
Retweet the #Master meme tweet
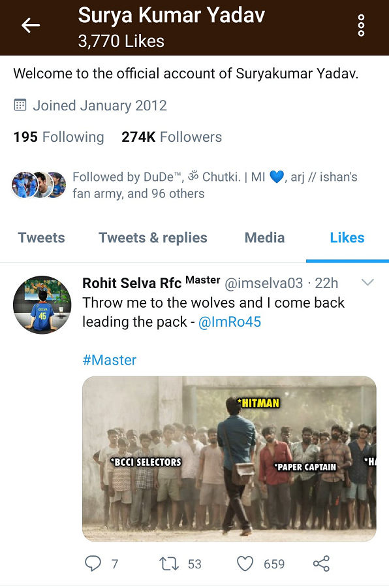(x=168, y=563)
